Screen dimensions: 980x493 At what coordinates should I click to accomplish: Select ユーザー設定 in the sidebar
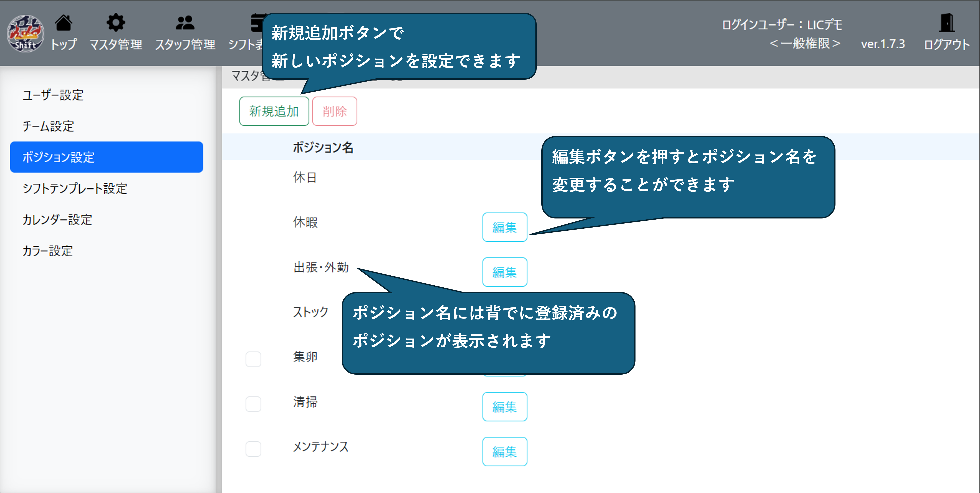pos(53,95)
